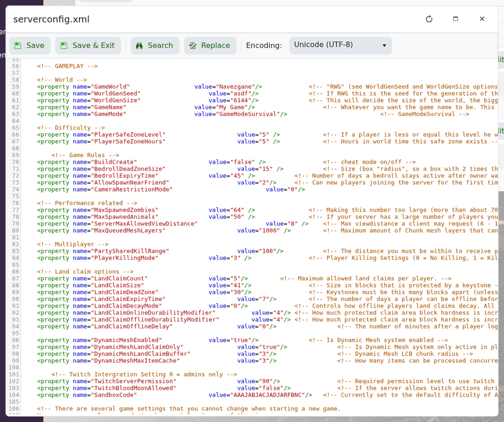Close the serverconfig.xml editor

(482, 19)
